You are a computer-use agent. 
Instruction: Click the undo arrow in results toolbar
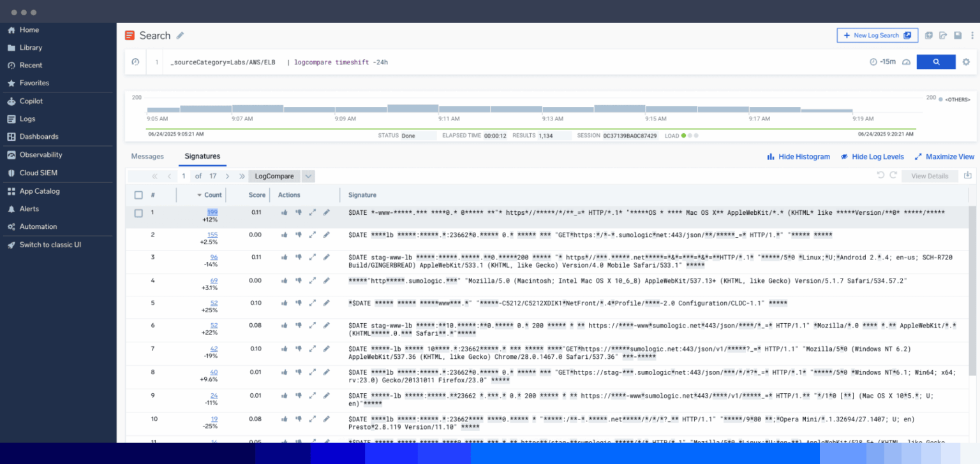tap(881, 175)
